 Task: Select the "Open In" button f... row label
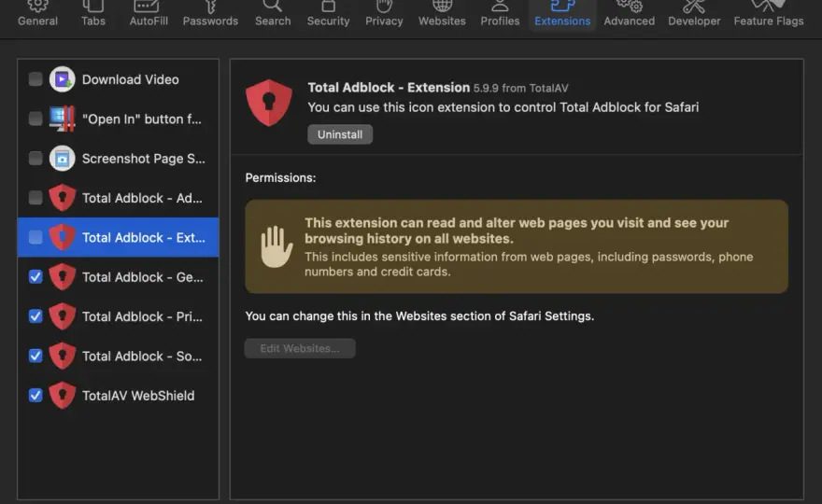pyautogui.click(x=142, y=119)
